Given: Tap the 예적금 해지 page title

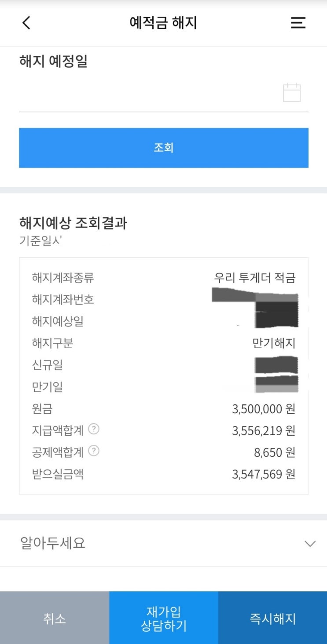Looking at the screenshot, I should [x=163, y=23].
